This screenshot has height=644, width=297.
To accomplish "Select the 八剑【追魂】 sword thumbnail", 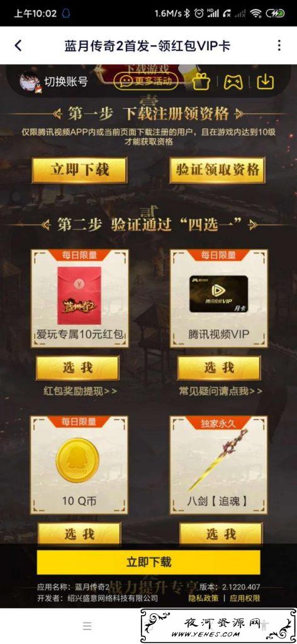I will 218,460.
